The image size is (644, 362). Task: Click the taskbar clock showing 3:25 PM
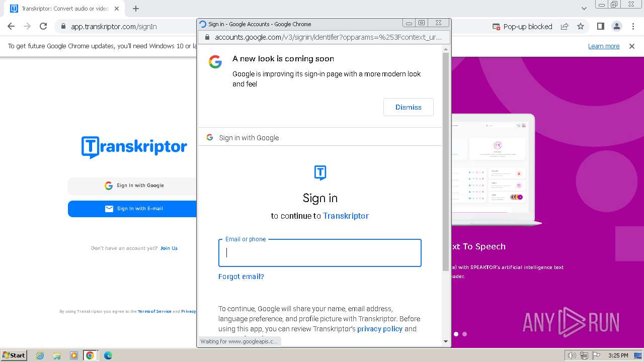point(618,355)
